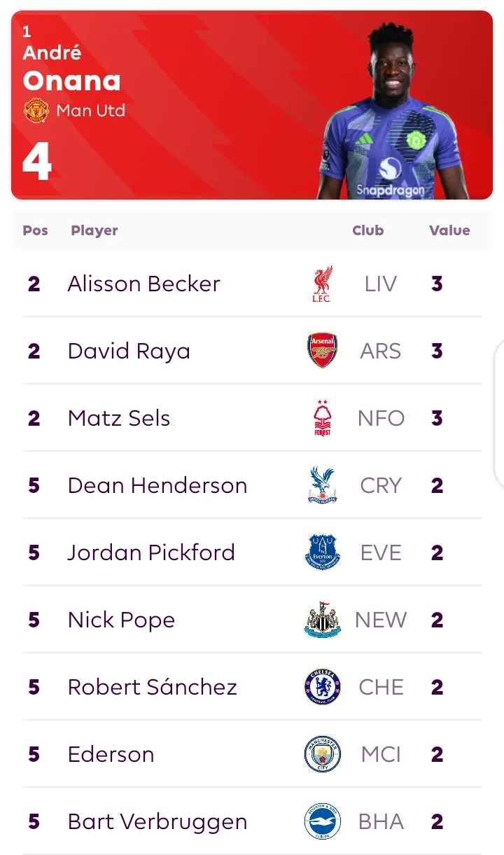Sort by the Value column header
Image resolution: width=504 pixels, height=855 pixels.
coord(449,230)
